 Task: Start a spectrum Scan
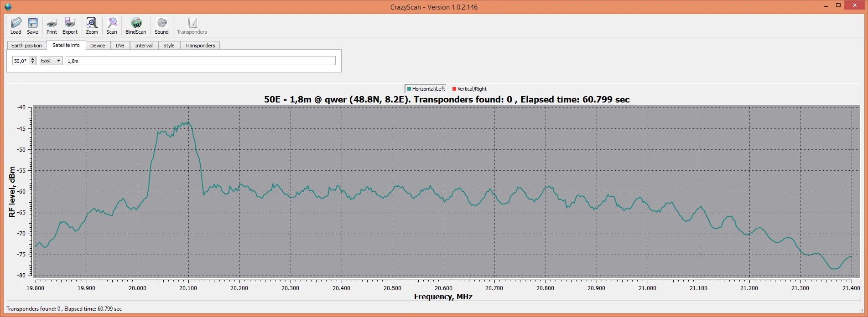(112, 26)
